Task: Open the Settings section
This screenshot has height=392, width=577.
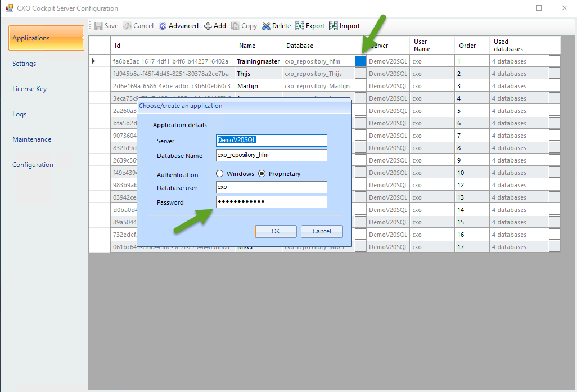Action: [24, 64]
